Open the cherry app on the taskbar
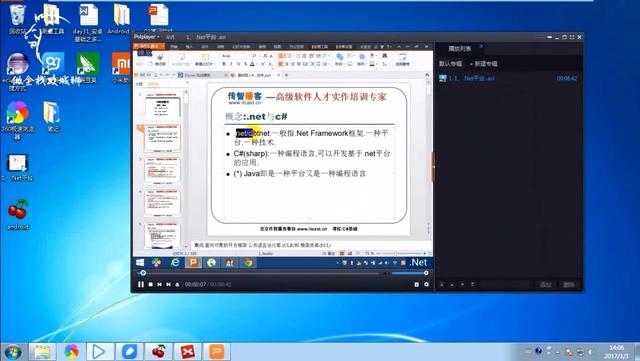The image size is (640, 361). [159, 352]
